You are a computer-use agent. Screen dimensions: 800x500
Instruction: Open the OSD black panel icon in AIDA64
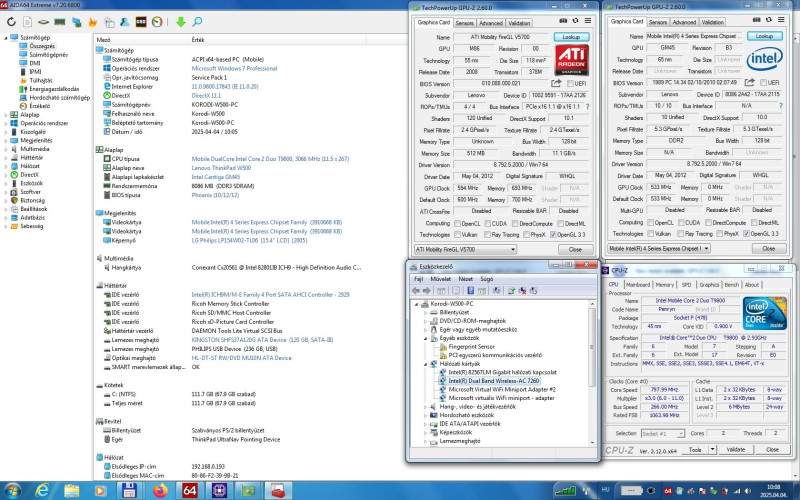point(141,22)
